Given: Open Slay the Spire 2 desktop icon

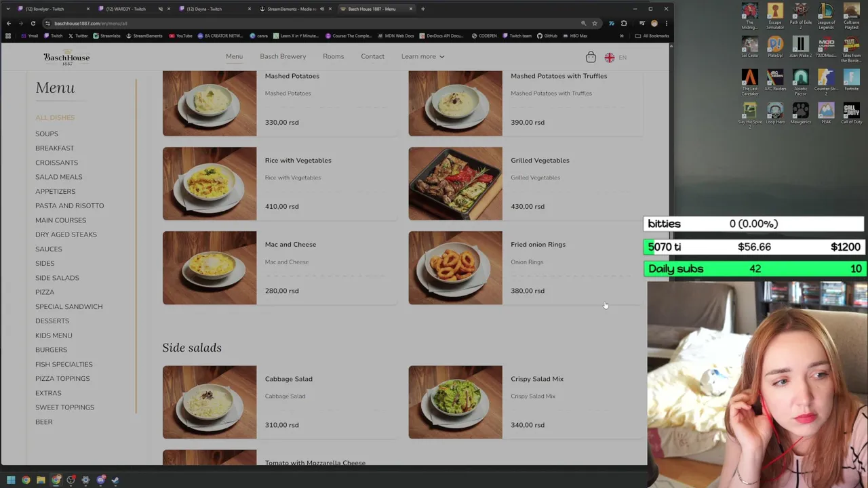Looking at the screenshot, I should point(750,115).
